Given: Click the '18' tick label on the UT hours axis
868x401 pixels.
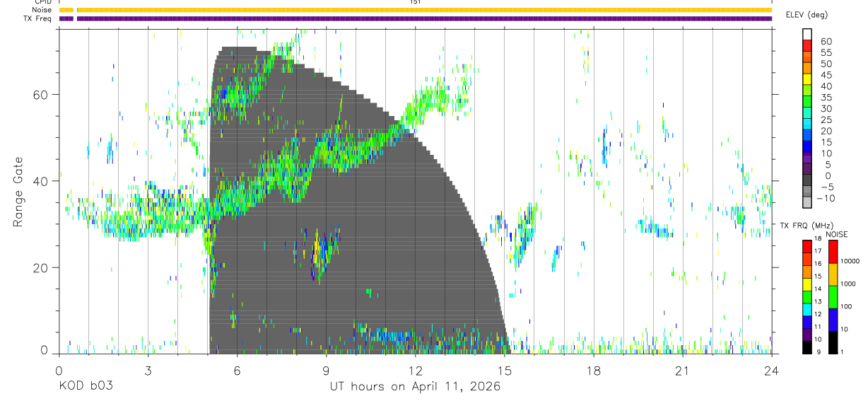Looking at the screenshot, I should [x=593, y=370].
